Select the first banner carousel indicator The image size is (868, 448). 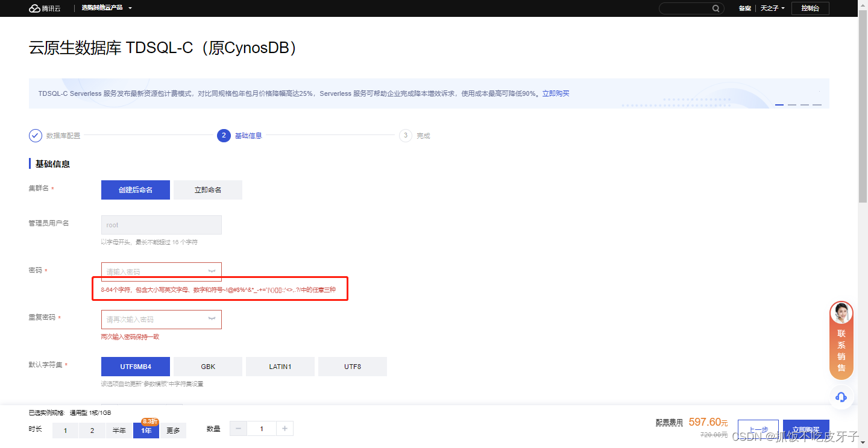tap(779, 105)
